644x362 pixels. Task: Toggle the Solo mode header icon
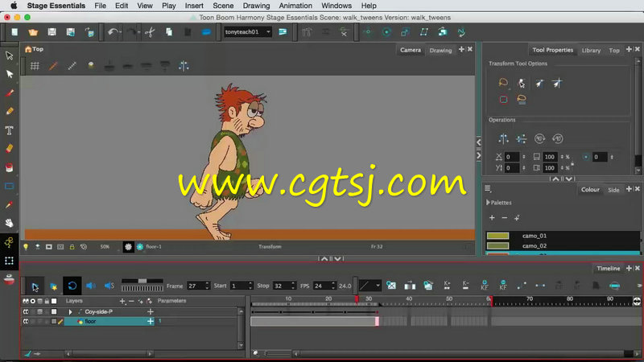(33, 301)
